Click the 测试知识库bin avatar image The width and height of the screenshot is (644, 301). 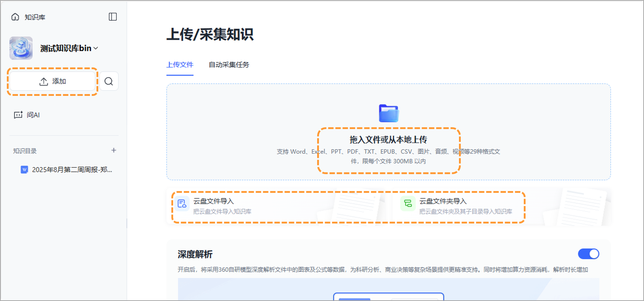coord(21,48)
